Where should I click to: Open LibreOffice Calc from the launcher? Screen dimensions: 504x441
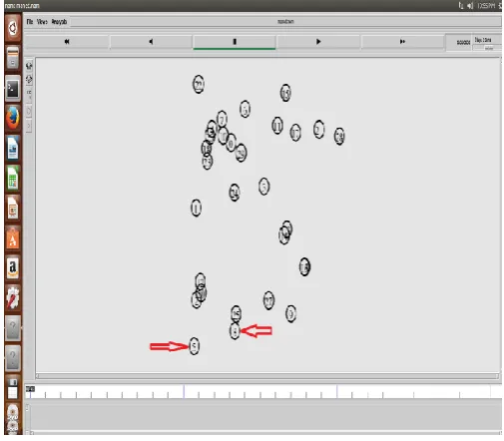13,179
